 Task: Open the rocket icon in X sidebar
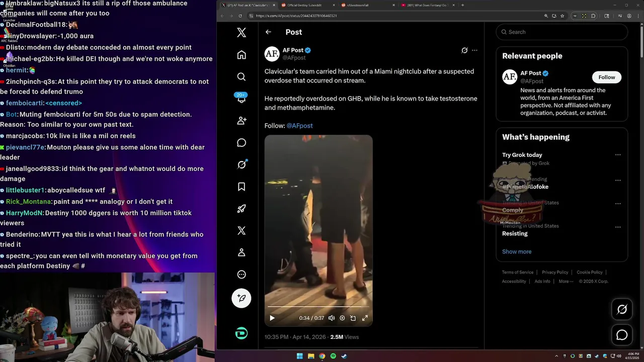[242, 209]
